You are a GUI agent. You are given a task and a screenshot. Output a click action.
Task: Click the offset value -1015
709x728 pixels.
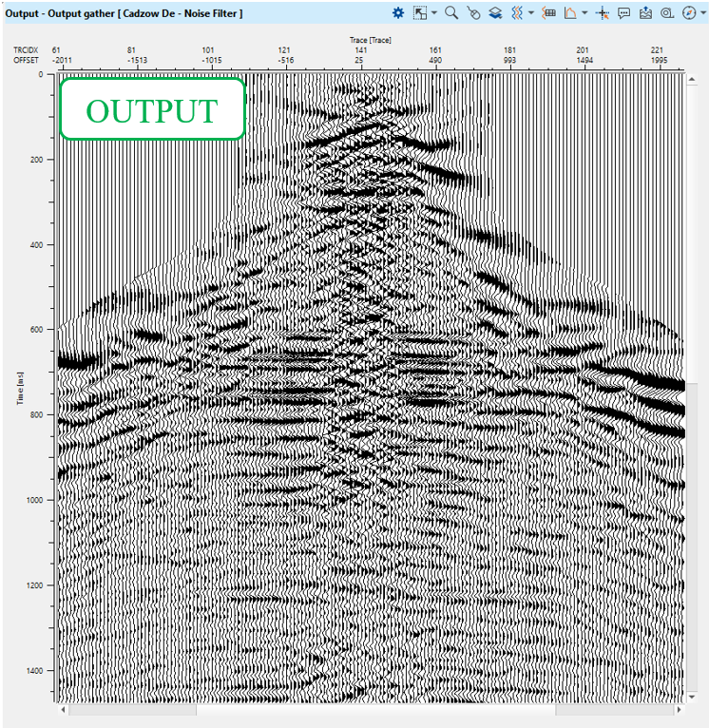pyautogui.click(x=212, y=61)
